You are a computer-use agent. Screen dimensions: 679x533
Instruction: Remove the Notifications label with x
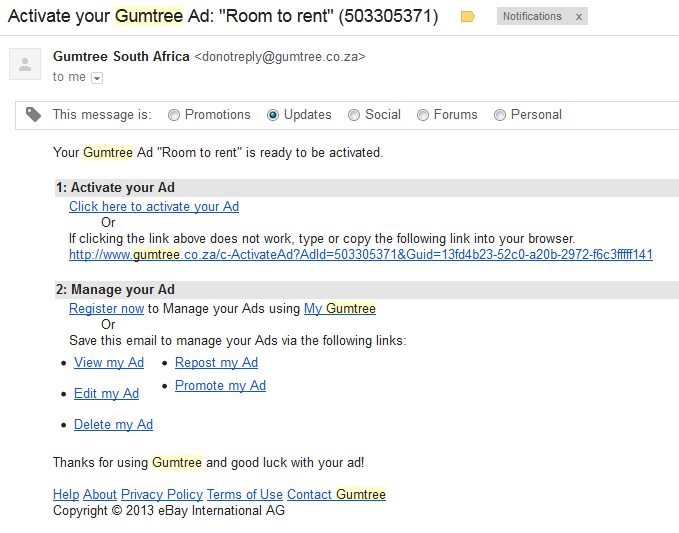pyautogui.click(x=579, y=17)
